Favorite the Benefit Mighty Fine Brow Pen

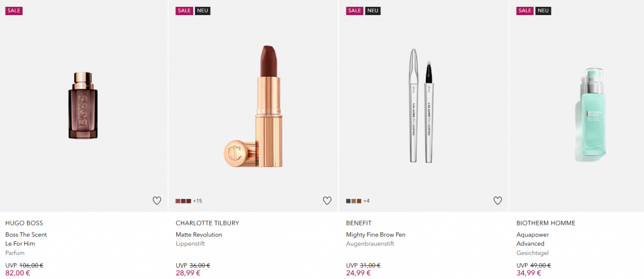coord(497,201)
